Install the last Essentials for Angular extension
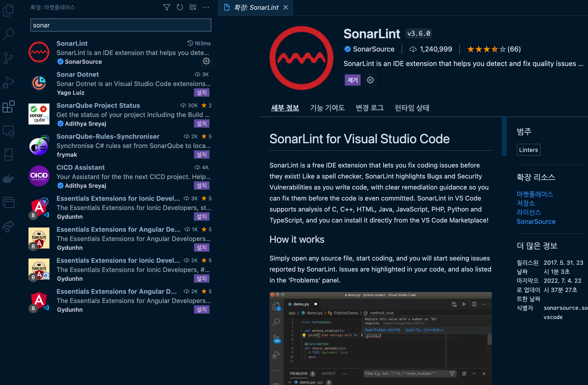 [x=202, y=310]
